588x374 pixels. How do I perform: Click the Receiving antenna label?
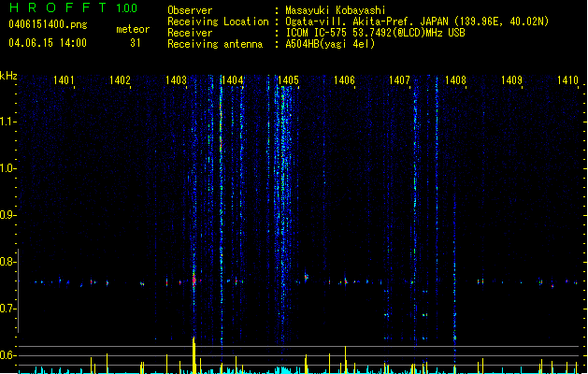click(x=215, y=44)
